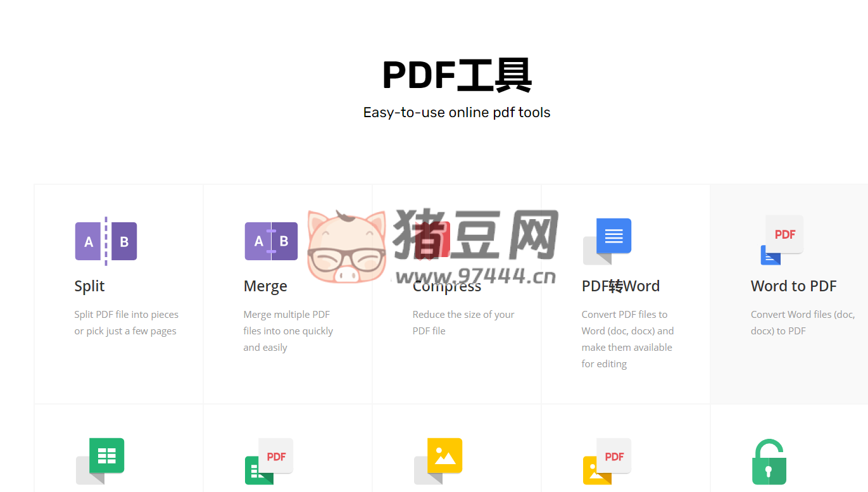Select the Split tool icon
Viewport: 868px width, 492px height.
[106, 241]
